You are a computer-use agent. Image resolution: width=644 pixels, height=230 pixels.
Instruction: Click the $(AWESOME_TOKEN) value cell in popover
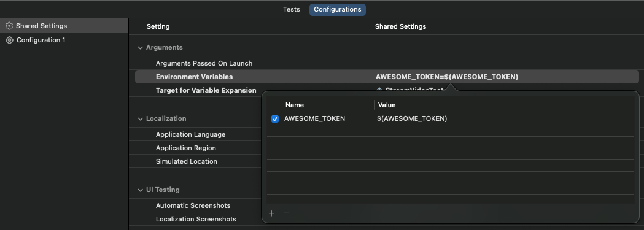412,118
